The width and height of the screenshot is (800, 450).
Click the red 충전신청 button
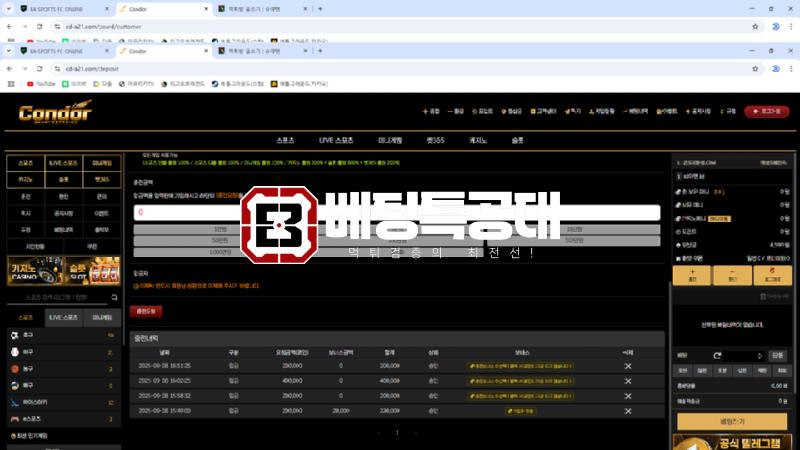(x=146, y=311)
